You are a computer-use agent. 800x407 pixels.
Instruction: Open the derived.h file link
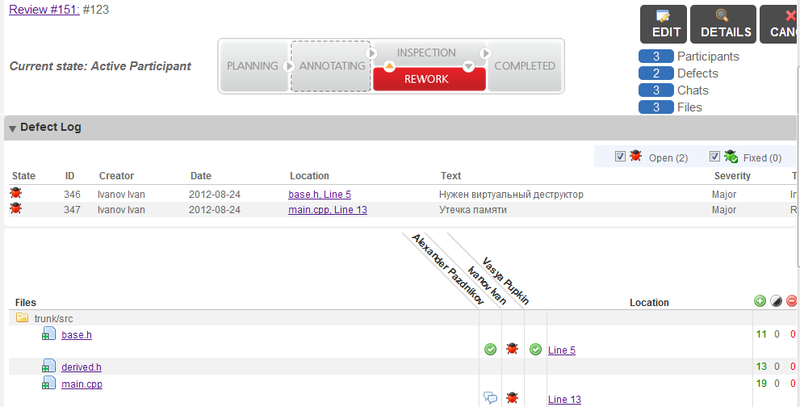pos(81,367)
